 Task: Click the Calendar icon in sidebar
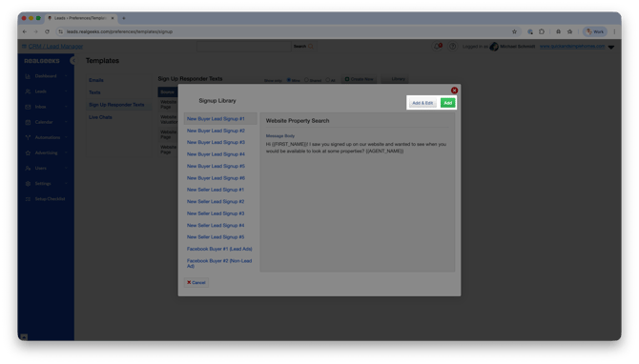[x=28, y=122]
